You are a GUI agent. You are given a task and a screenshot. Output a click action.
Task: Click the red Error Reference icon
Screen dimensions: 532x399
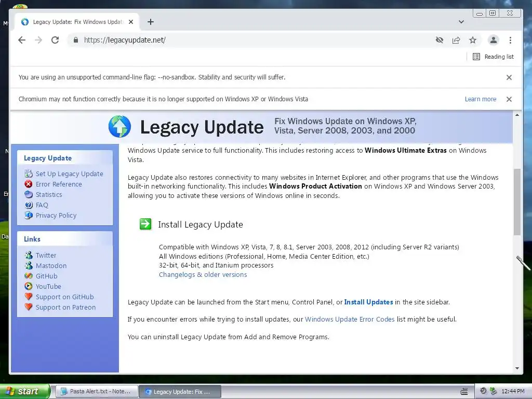click(x=29, y=184)
